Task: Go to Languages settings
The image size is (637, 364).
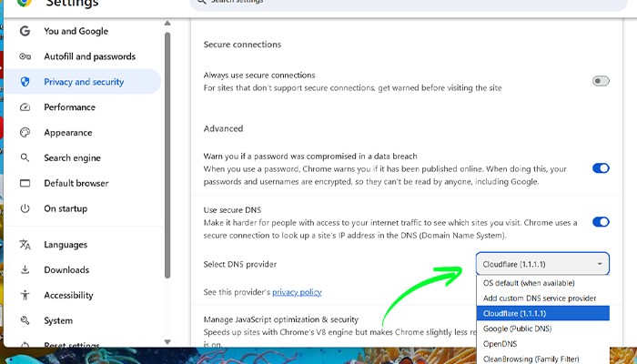Action: click(66, 245)
